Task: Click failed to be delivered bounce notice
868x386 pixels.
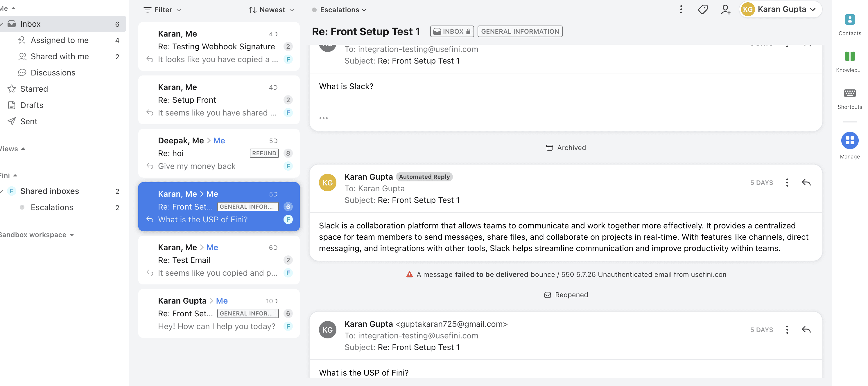Action: (x=566, y=274)
